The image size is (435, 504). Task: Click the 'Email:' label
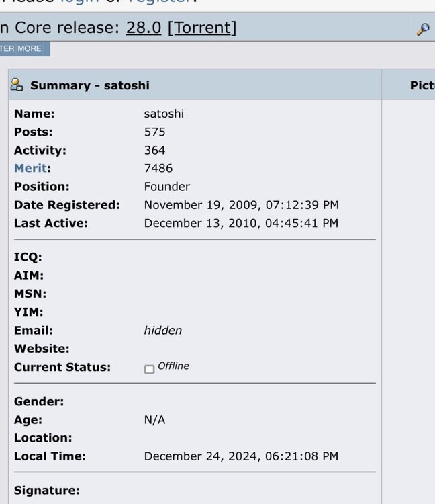pyautogui.click(x=34, y=330)
